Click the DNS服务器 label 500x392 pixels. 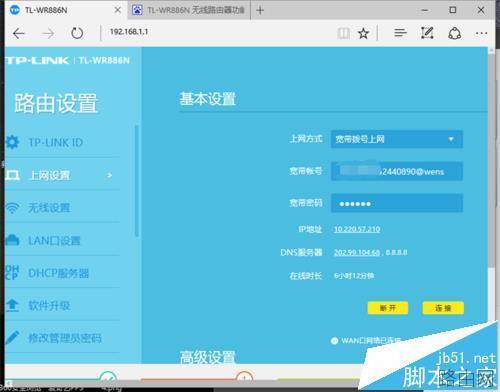coord(301,252)
